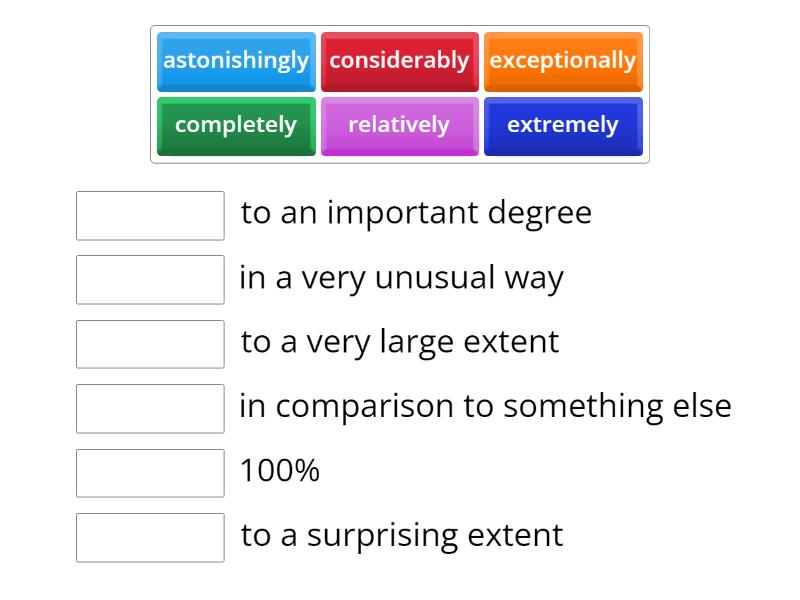Click 'in comparison to something else' definition text
The height and width of the screenshot is (600, 800).
tap(485, 406)
